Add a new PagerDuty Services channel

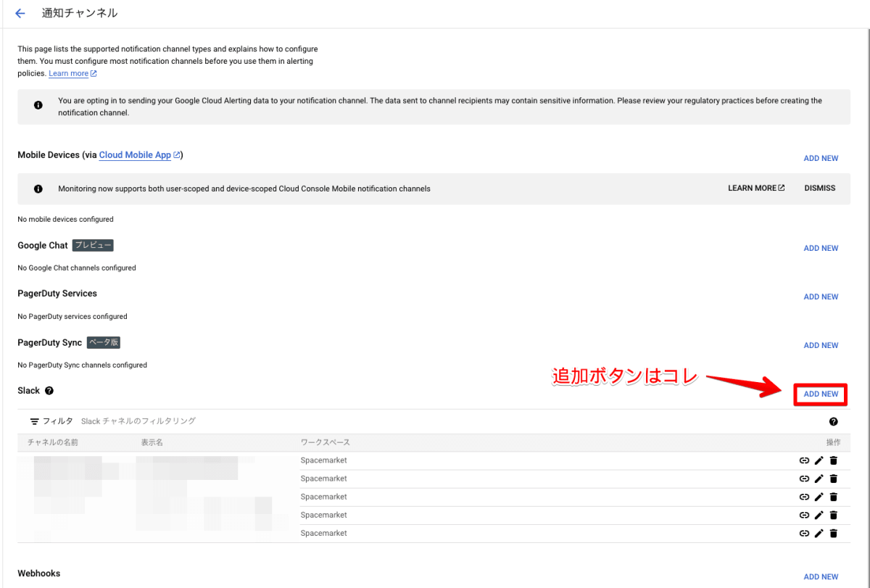(821, 297)
